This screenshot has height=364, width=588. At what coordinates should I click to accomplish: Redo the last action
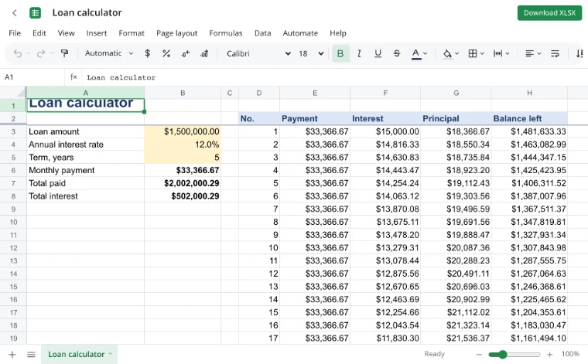tap(41, 53)
